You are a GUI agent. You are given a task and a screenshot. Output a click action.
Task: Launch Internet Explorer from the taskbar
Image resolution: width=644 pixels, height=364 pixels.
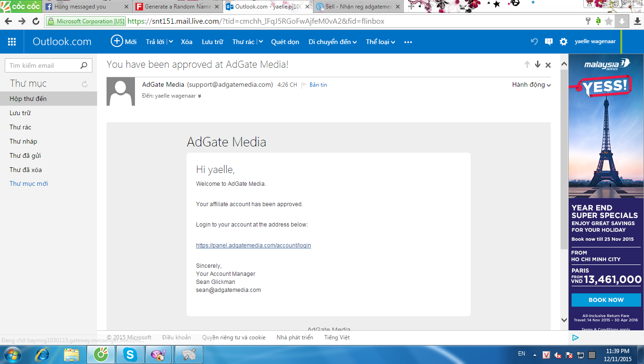(43, 354)
